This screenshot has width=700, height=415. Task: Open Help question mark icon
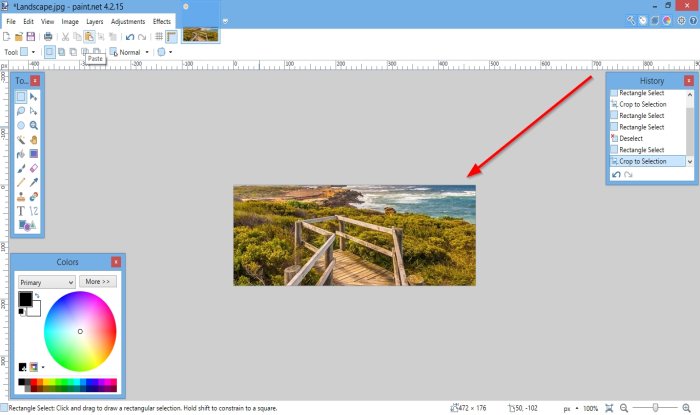(693, 21)
